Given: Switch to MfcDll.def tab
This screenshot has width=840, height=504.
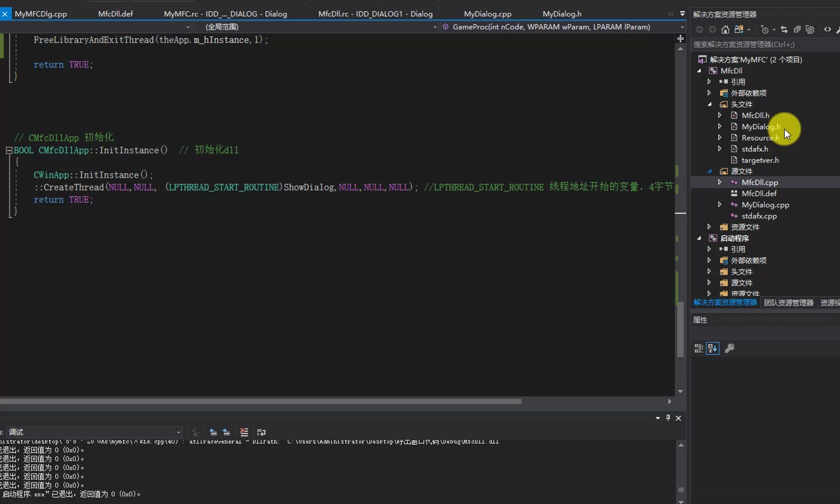Looking at the screenshot, I should pos(115,14).
